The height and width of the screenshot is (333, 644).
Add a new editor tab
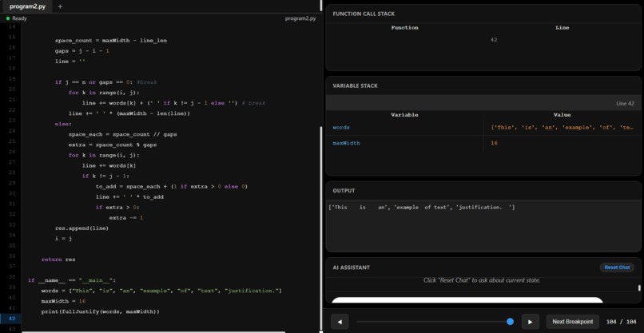tap(60, 6)
